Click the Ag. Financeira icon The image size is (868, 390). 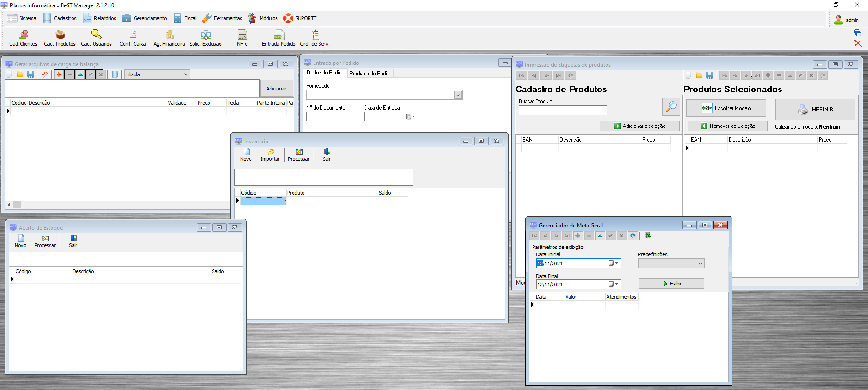(169, 38)
